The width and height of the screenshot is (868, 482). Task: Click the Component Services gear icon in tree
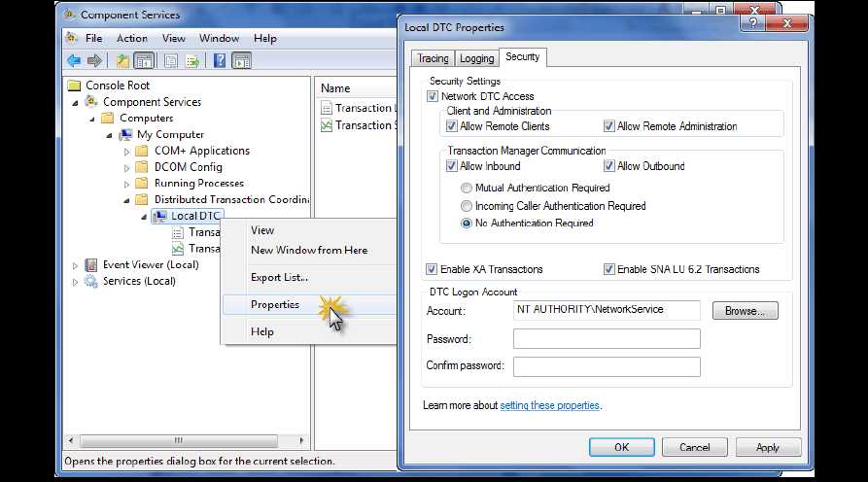pos(91,102)
